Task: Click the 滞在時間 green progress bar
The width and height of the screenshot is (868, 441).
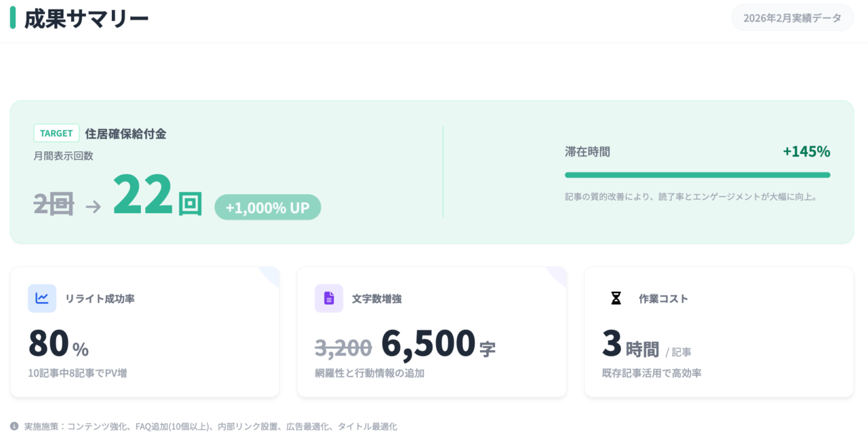Action: click(697, 175)
